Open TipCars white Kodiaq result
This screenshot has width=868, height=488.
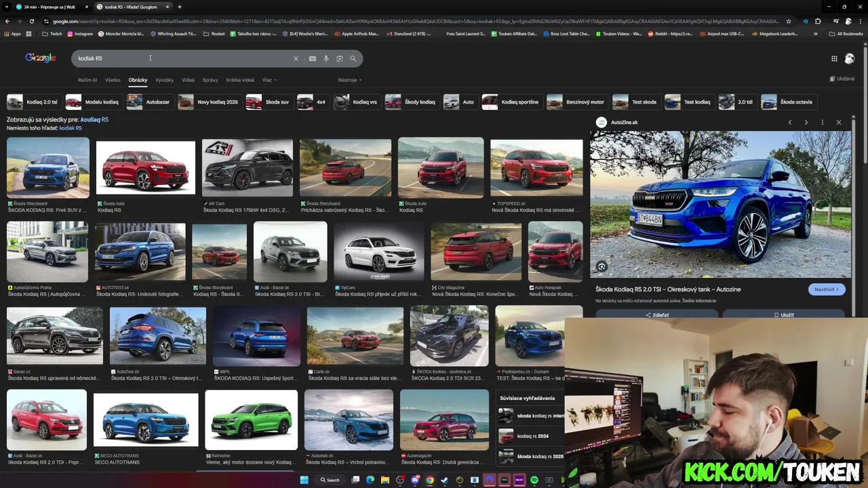tap(379, 251)
